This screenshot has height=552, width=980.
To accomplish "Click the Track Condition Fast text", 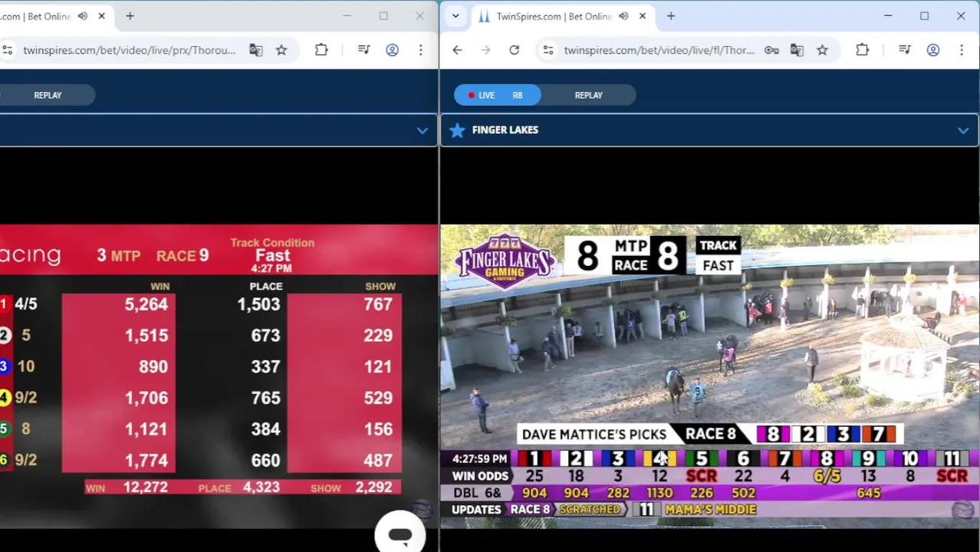I will point(272,250).
